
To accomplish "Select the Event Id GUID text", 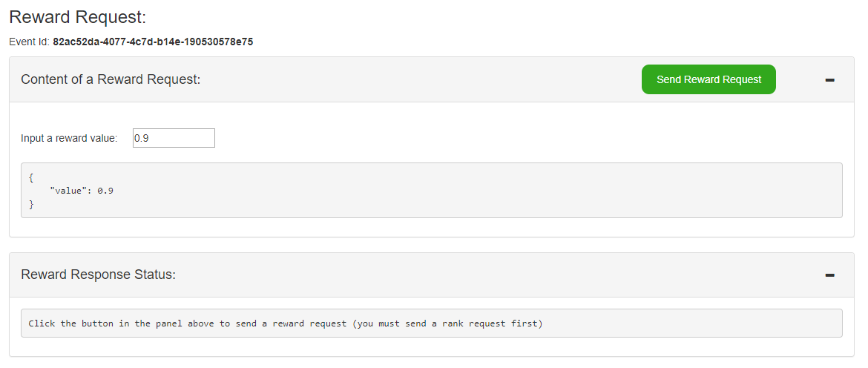I will (x=153, y=42).
